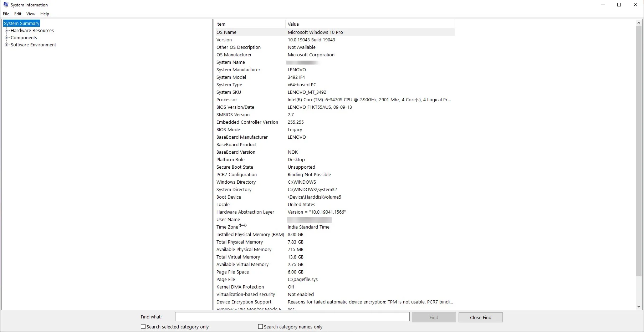
Task: Select System Summary in the tree
Action: (22, 23)
